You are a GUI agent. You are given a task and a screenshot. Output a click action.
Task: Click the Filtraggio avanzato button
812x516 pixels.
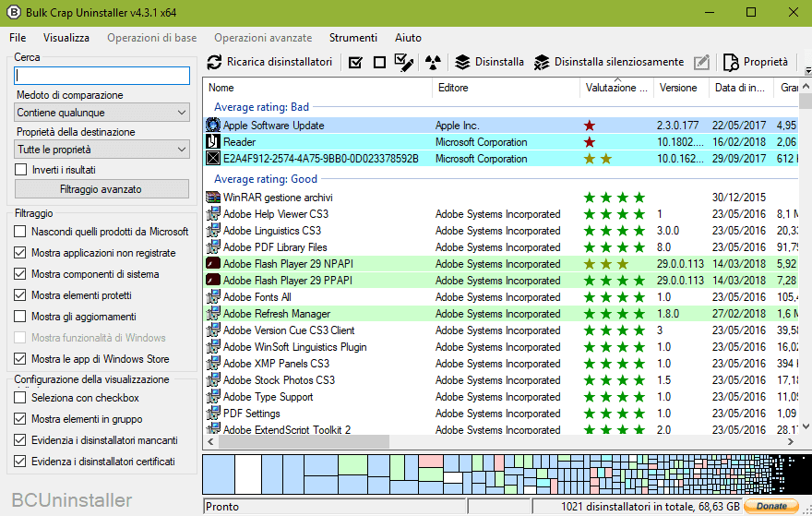(101, 189)
